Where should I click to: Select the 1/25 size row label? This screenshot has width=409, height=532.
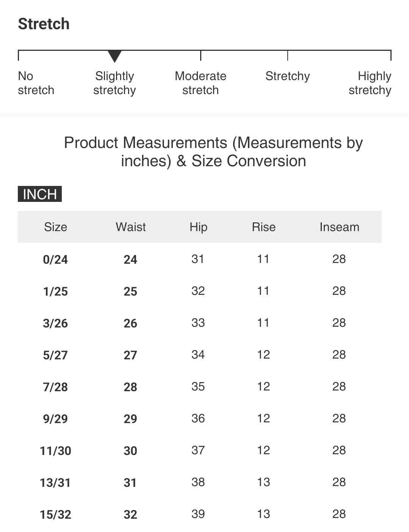(x=55, y=291)
